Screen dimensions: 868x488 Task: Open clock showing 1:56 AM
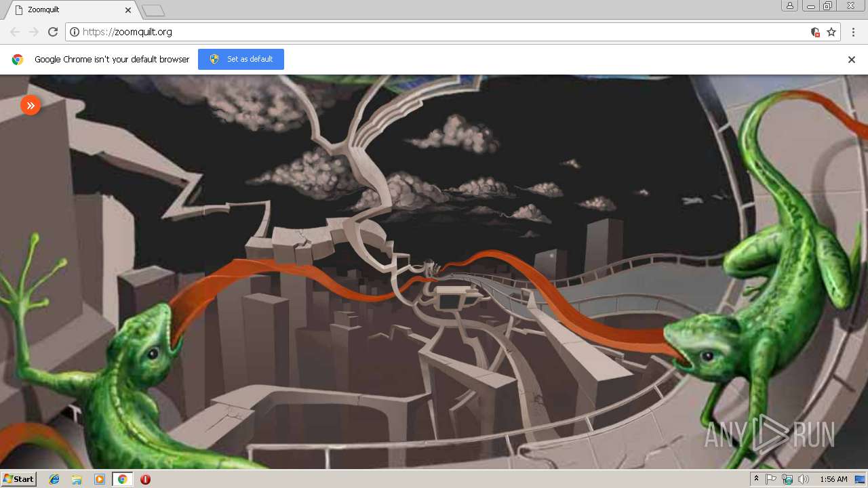click(833, 479)
